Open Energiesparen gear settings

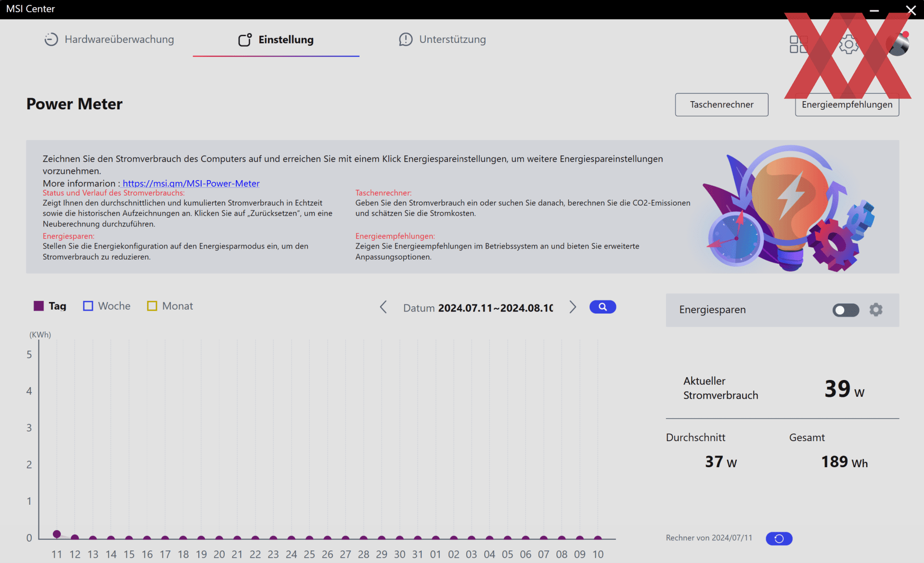[x=876, y=310]
